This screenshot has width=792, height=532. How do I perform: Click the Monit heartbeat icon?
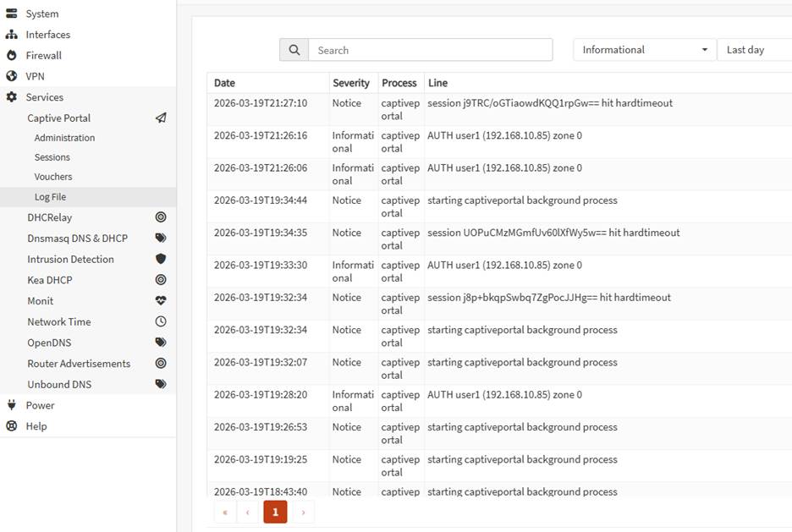click(x=161, y=301)
